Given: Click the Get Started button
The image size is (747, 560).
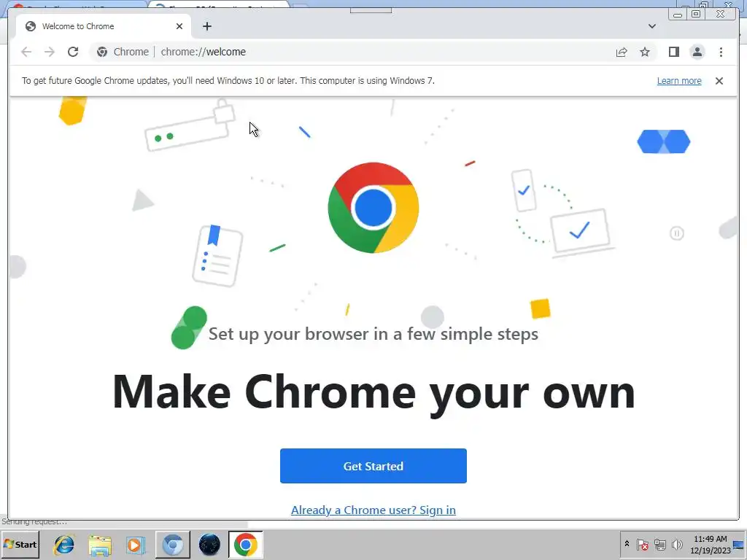Looking at the screenshot, I should 373,466.
